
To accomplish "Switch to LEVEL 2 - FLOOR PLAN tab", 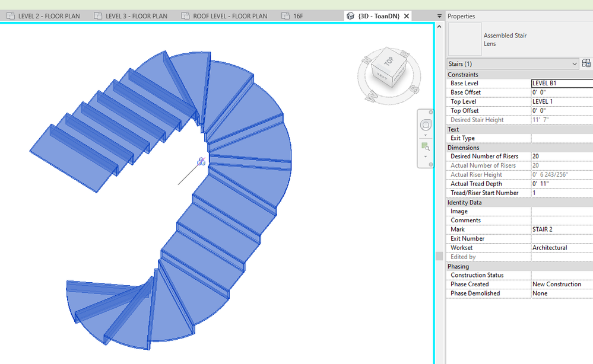I will (x=43, y=16).
